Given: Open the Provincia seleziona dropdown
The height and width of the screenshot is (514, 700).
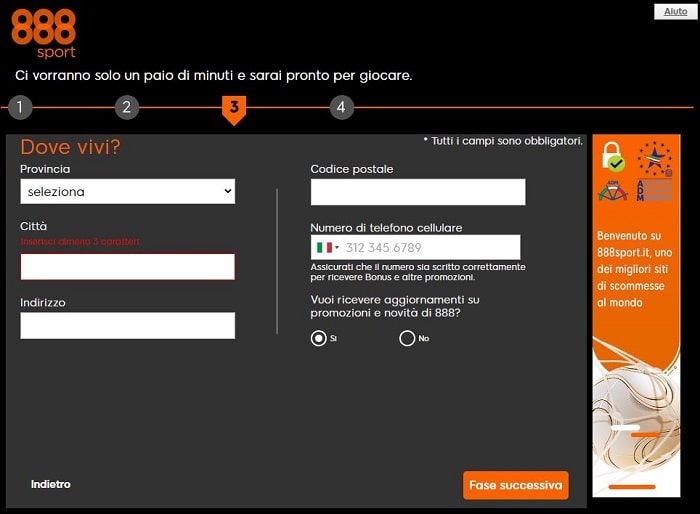Looking at the screenshot, I should pyautogui.click(x=128, y=192).
